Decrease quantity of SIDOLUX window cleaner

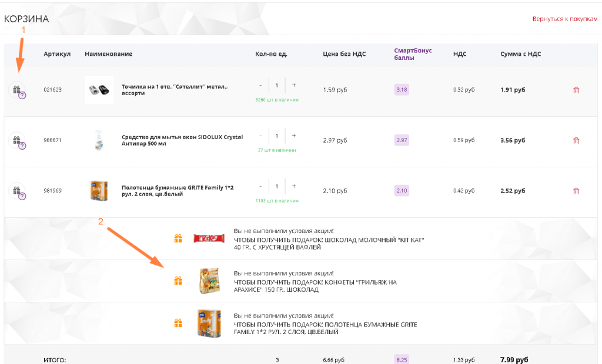260,136
